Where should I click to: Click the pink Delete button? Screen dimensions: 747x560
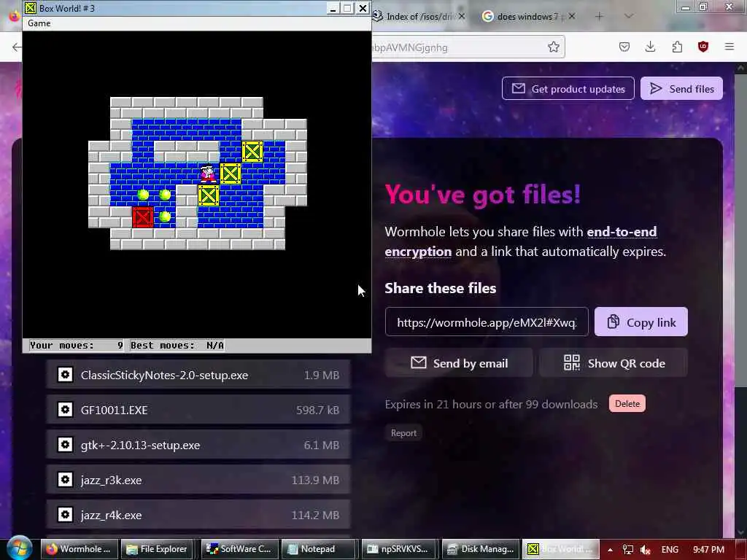[627, 404]
